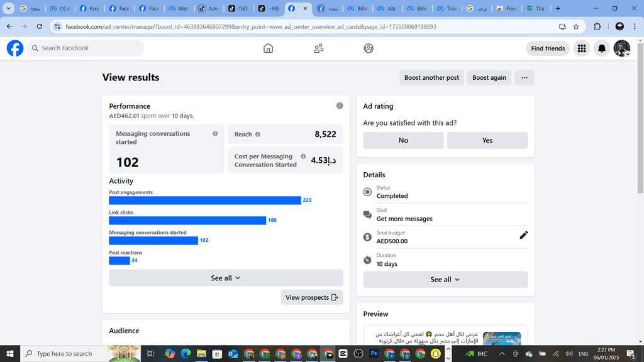Switch to the Advertising TikTok tab
644x362 pixels.
[x=209, y=8]
